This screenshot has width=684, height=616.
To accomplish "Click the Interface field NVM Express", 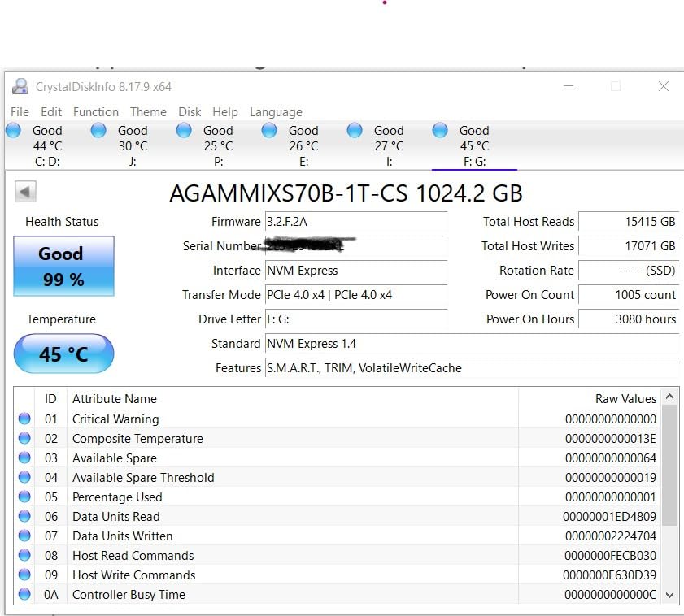I will [356, 271].
